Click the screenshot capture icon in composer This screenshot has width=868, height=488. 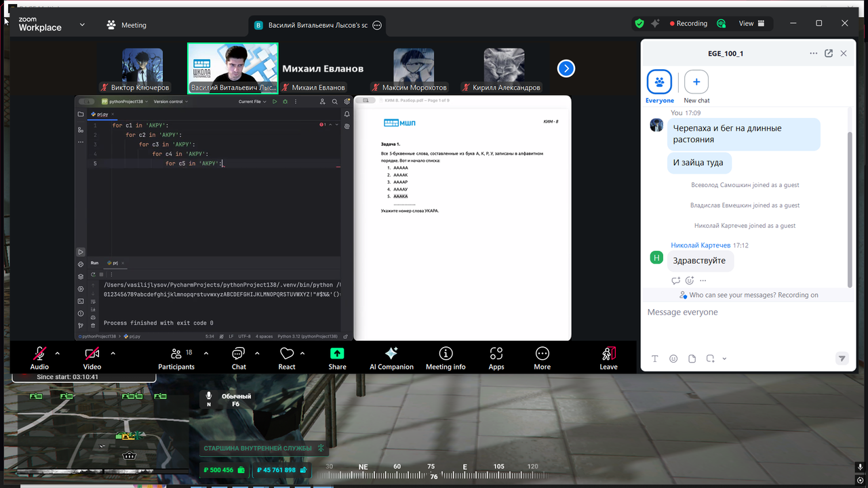(710, 359)
